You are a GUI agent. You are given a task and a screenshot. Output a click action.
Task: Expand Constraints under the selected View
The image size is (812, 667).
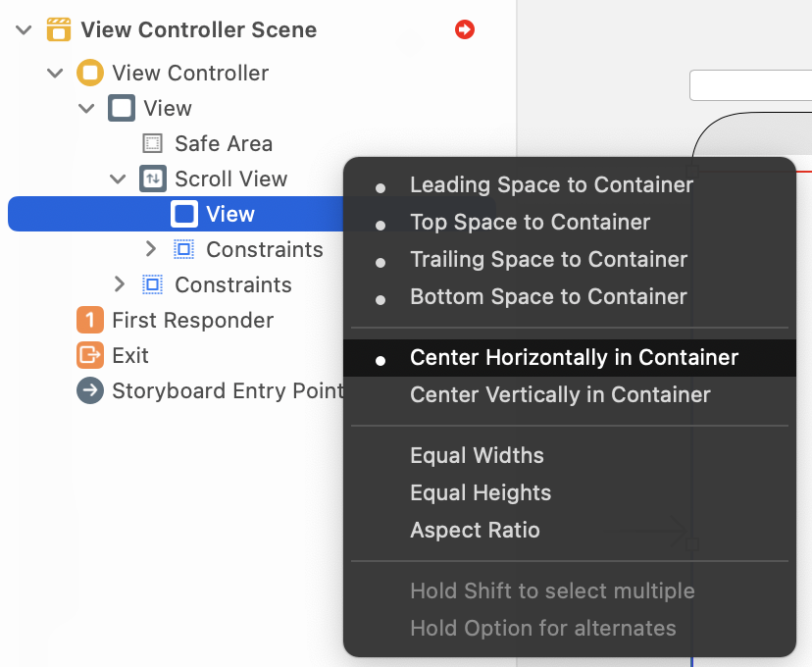tap(151, 249)
